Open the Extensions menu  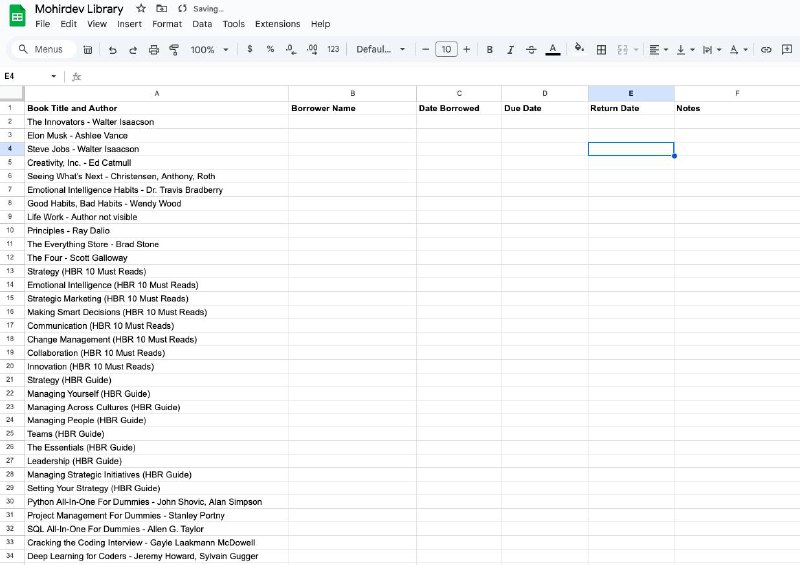pos(278,24)
